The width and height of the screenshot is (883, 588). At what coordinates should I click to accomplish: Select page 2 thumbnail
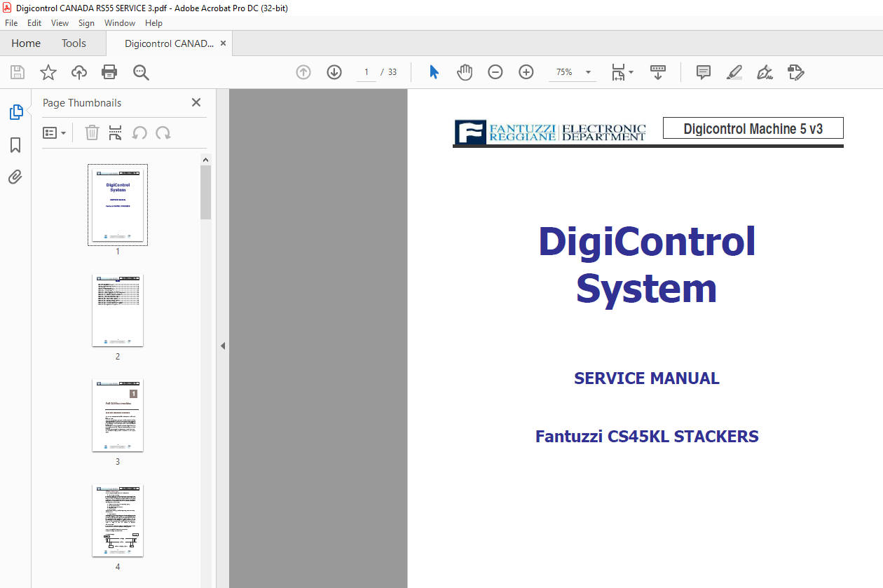118,310
